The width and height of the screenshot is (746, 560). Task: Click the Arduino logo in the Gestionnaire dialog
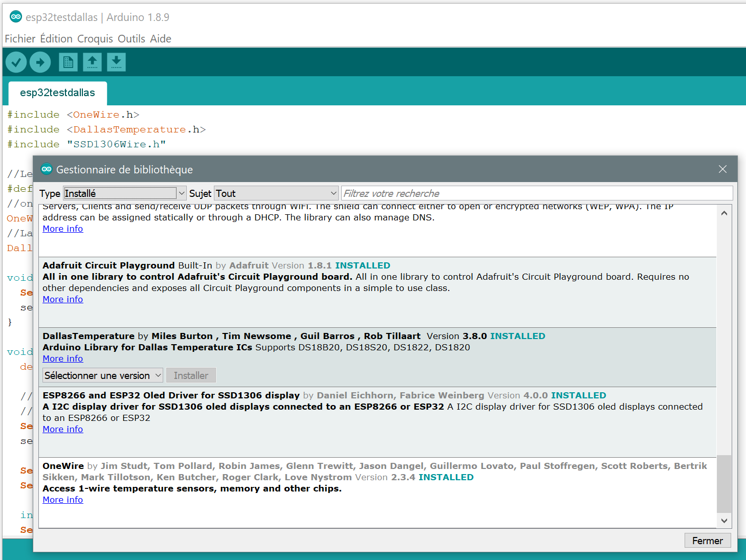point(47,169)
